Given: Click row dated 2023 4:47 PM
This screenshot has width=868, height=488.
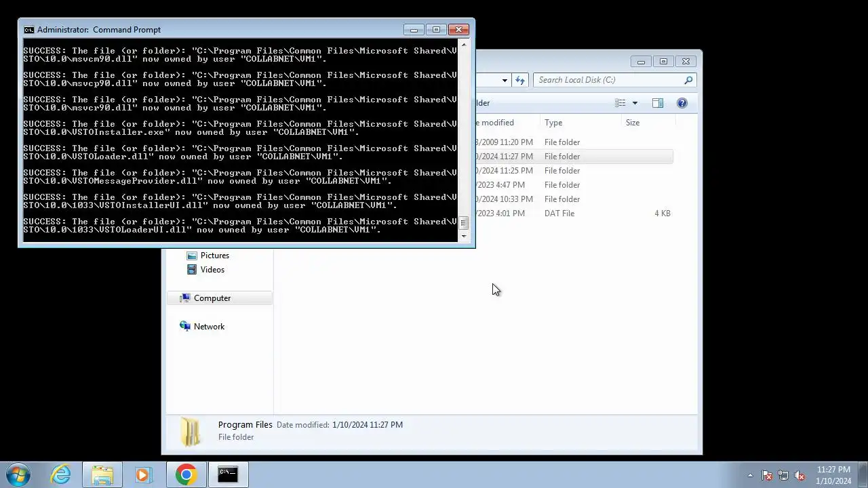Looking at the screenshot, I should [574, 185].
